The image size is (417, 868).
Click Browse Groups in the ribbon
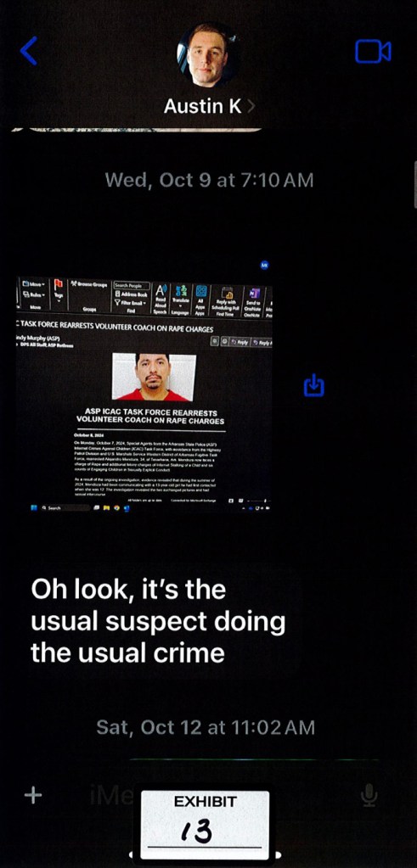coord(89,284)
